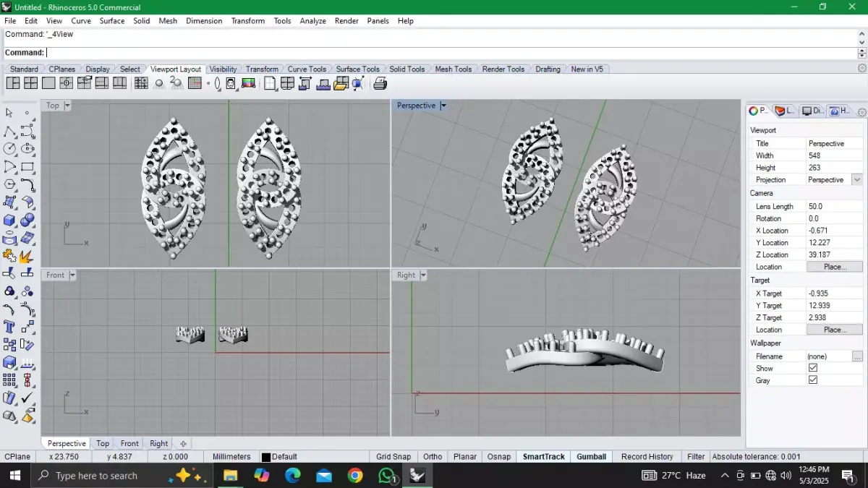
Task: Toggle Grid Snap in status bar
Action: pyautogui.click(x=393, y=457)
